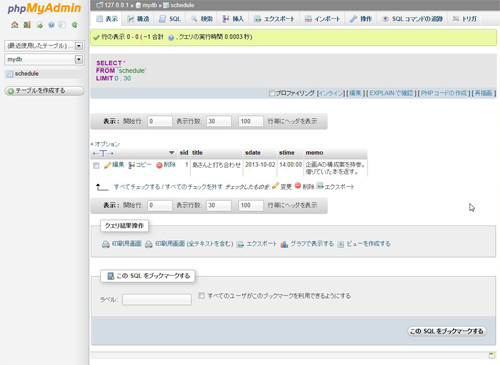Viewport: 500px width, 365px height.
Task: Open the SQL tab
Action: (x=170, y=19)
